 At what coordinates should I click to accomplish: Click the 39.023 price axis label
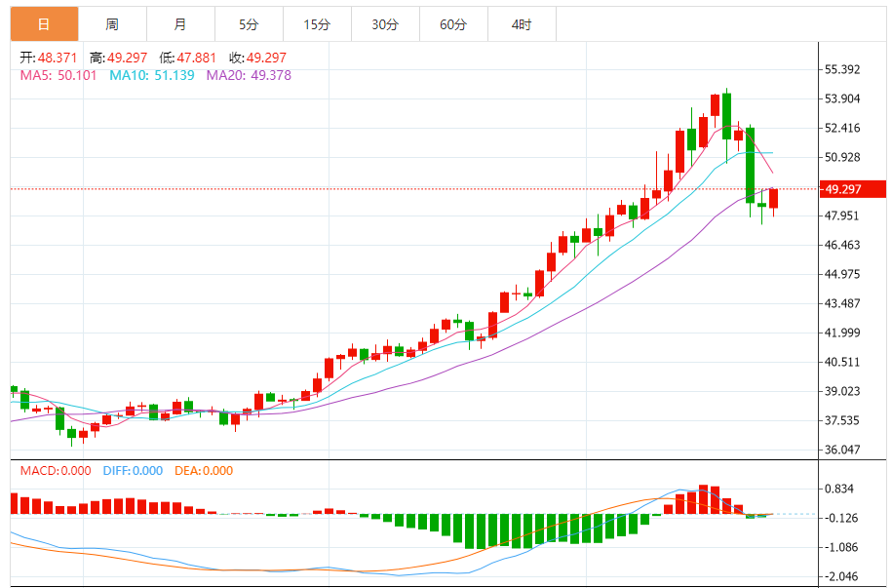(842, 391)
